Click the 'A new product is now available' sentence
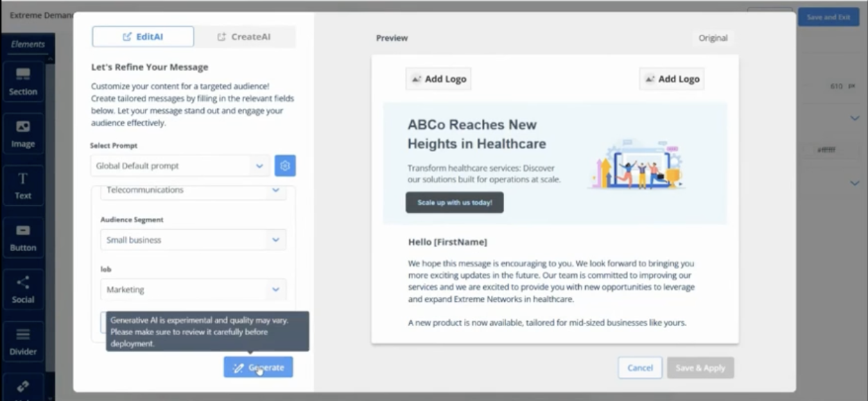 point(547,323)
